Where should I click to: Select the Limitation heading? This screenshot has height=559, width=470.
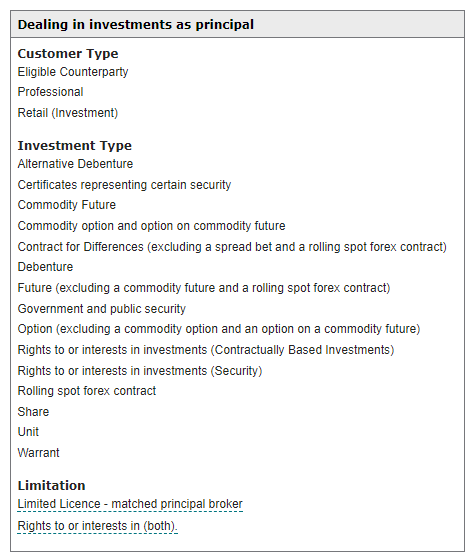tap(51, 486)
